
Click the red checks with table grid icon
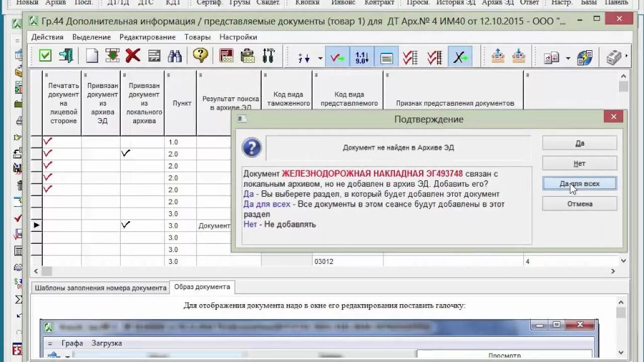click(x=411, y=57)
